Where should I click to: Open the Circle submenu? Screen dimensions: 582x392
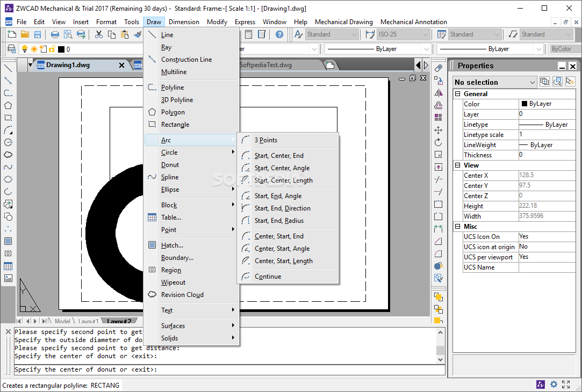191,153
